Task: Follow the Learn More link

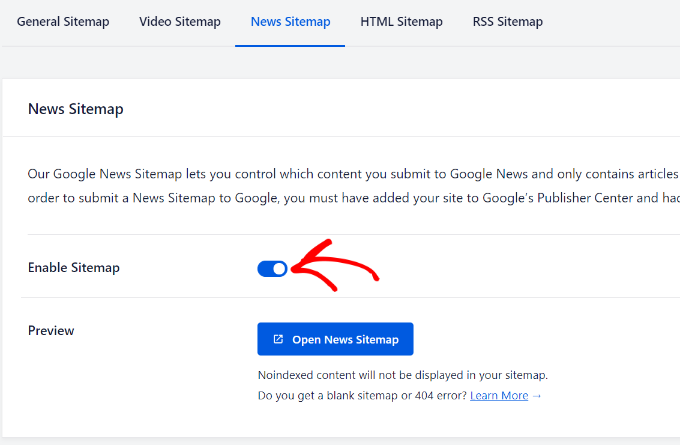Action: point(499,395)
